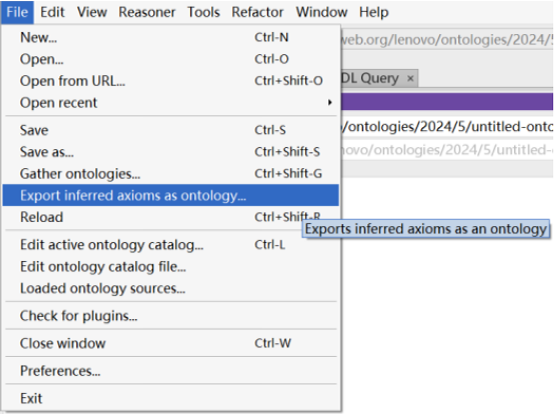Open the Edit menu
This screenshot has width=560, height=418.
(x=52, y=12)
